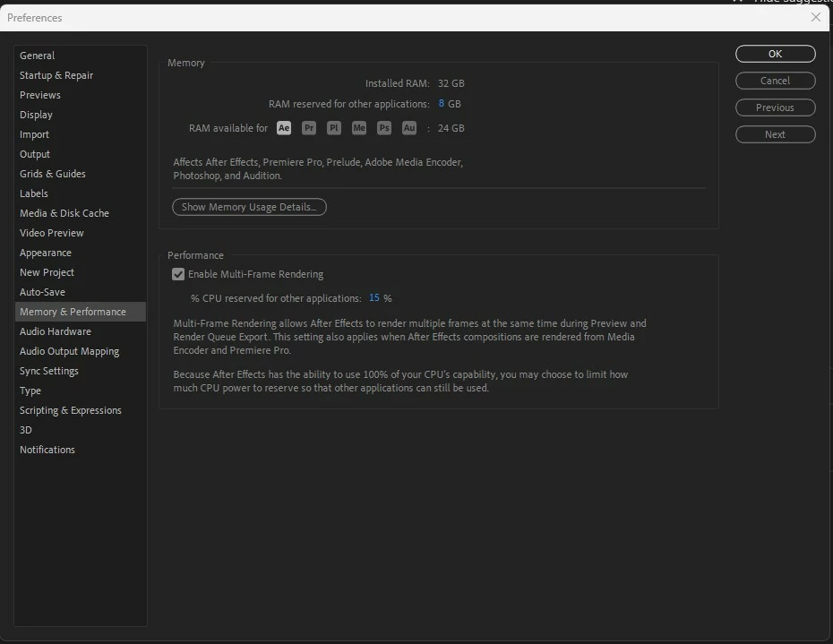Click the Photoshop (Ps) app icon

pyautogui.click(x=384, y=128)
